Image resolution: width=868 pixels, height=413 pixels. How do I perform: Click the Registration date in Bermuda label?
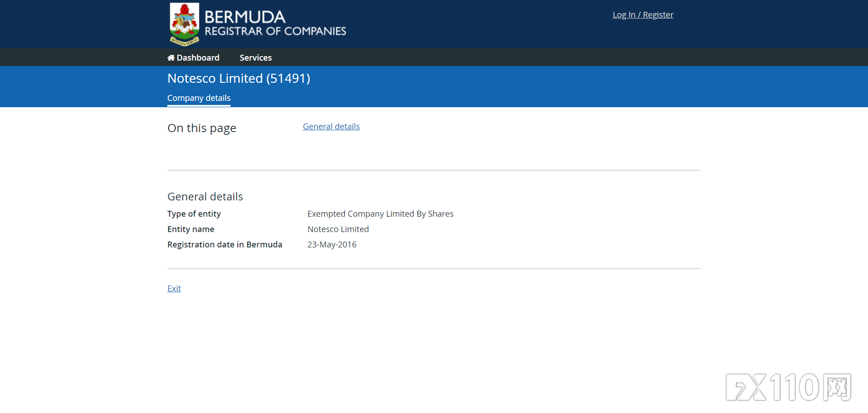click(x=225, y=245)
